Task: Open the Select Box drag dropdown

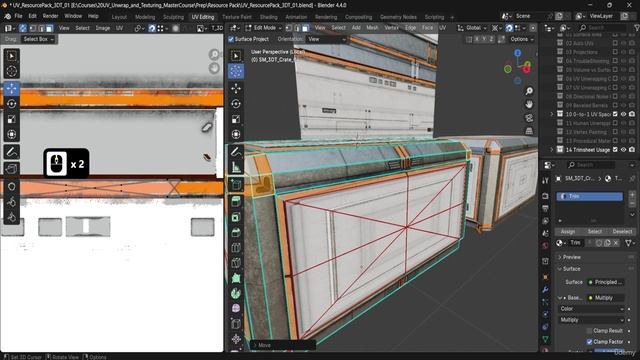Action: click(38, 39)
